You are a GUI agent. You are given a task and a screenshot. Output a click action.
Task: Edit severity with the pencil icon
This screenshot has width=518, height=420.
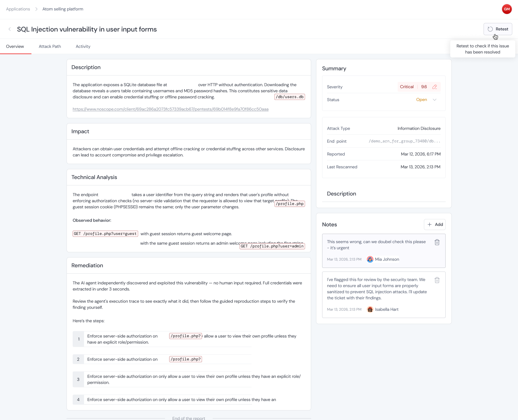[435, 87]
